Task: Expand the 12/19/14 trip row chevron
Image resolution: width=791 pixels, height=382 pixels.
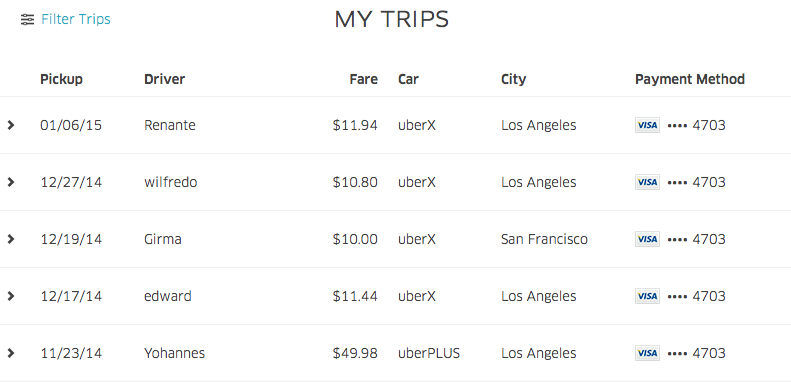Action: (x=11, y=239)
